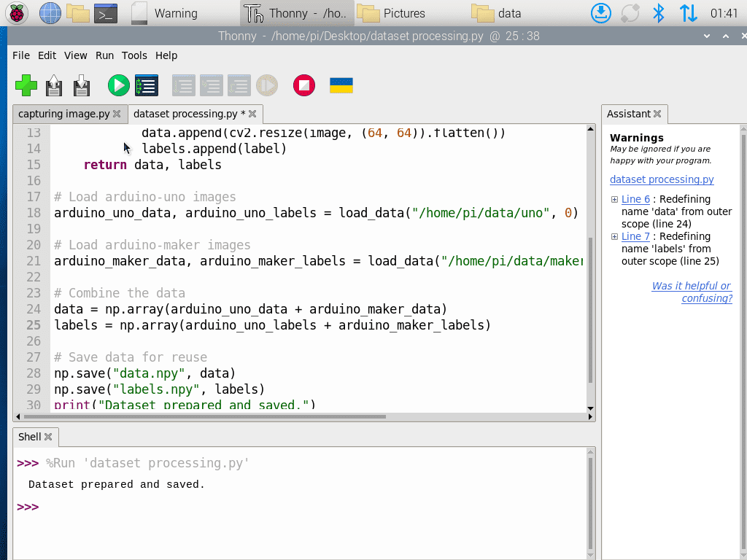Screen dimensions: 747x560
Task: Click the editor horizontal scrollbar
Action: tap(219, 417)
